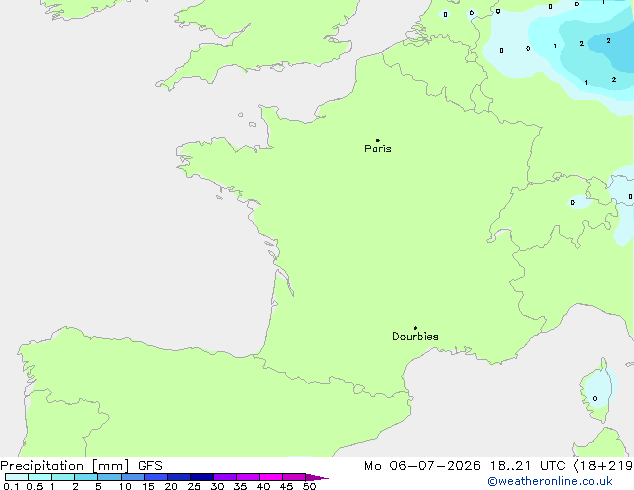Click the '45' legend scale label

tap(286, 486)
